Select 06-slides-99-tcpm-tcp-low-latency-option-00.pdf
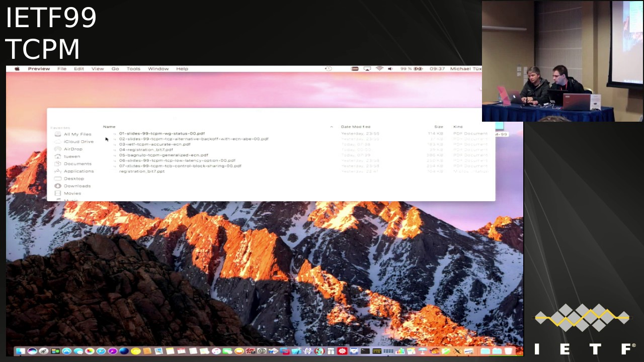This screenshot has height=362, width=644. (x=177, y=160)
